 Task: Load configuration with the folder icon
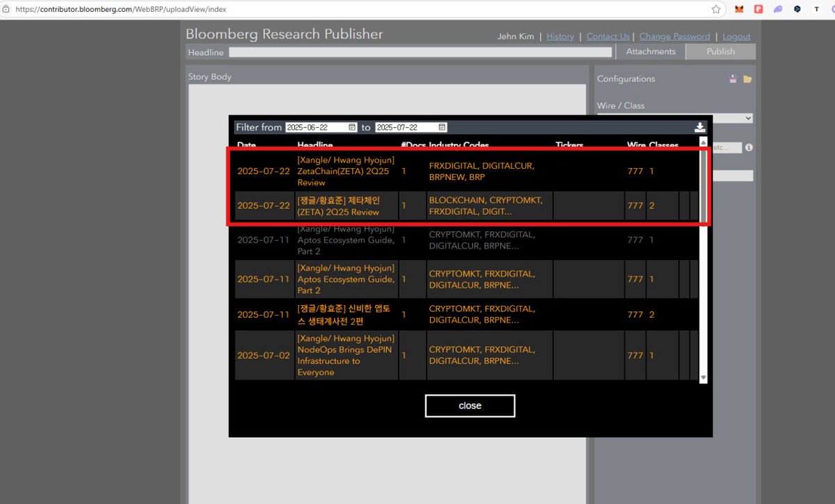pyautogui.click(x=747, y=79)
